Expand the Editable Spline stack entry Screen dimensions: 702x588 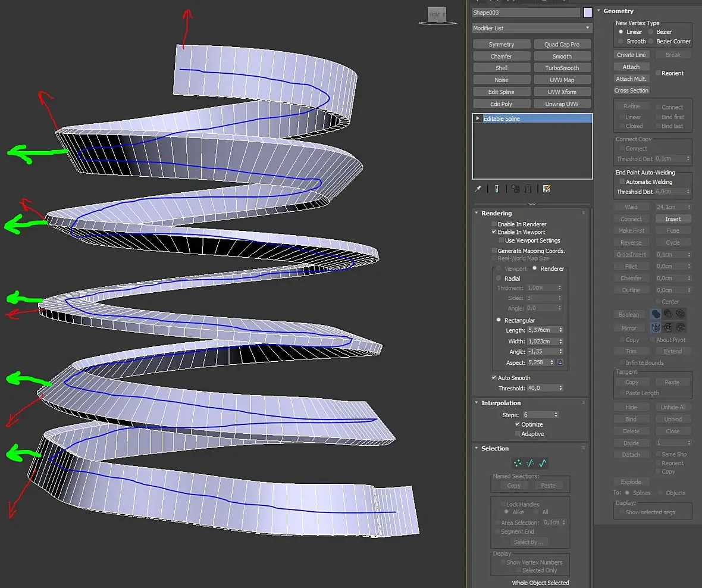coord(478,119)
